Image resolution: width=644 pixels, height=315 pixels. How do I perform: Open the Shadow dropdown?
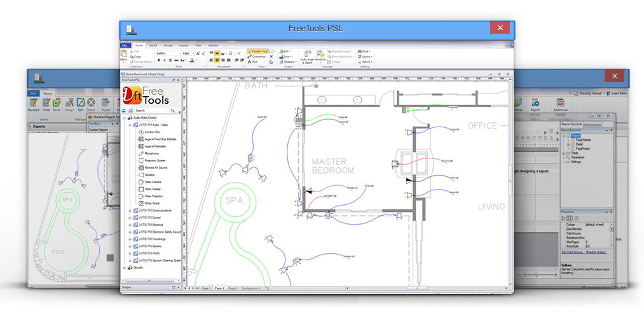point(288,62)
